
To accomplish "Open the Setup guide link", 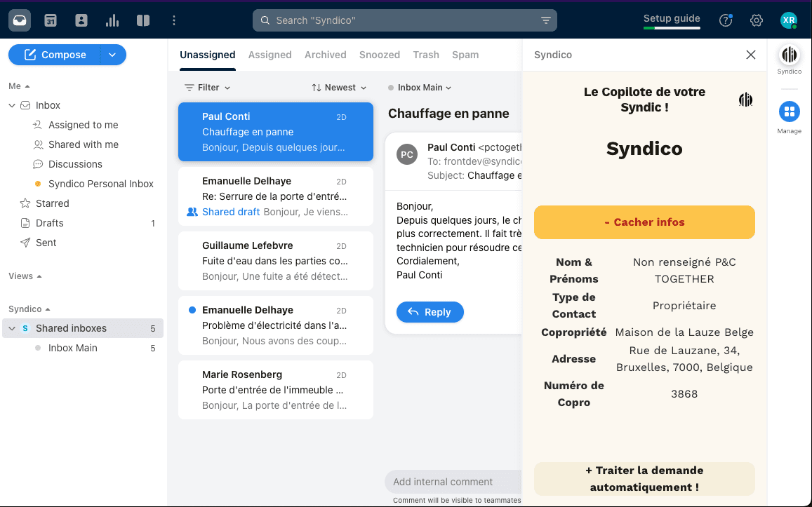I will (x=672, y=18).
